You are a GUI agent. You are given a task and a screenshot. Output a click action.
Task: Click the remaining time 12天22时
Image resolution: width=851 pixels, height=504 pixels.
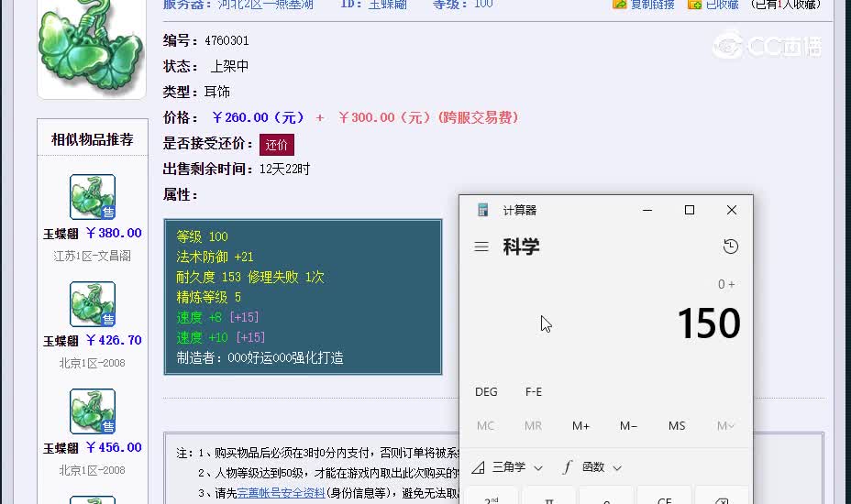284,170
